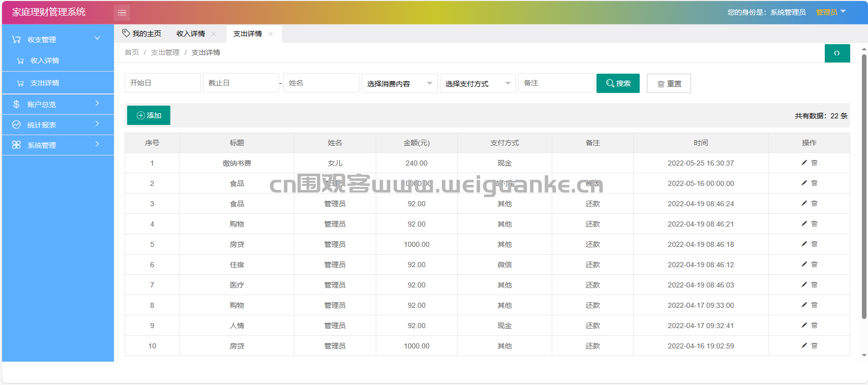Open the 选择支付方式 dropdown
The image size is (868, 385).
(477, 83)
